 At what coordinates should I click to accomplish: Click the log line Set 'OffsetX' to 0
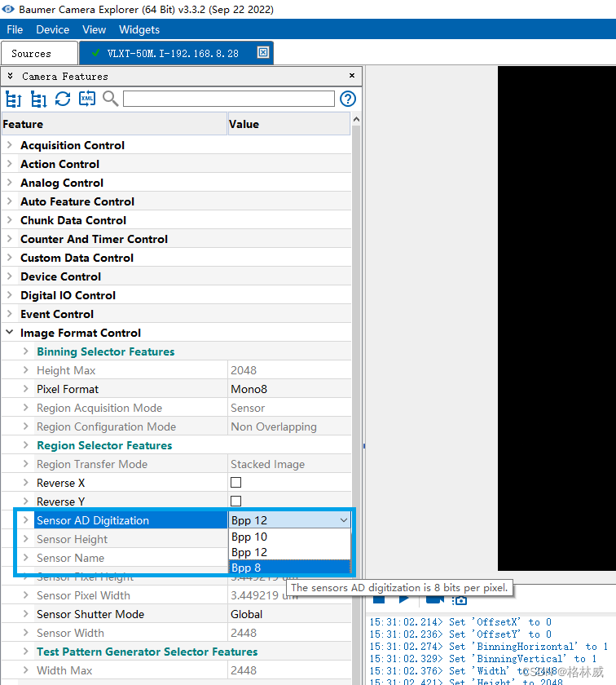click(460, 622)
